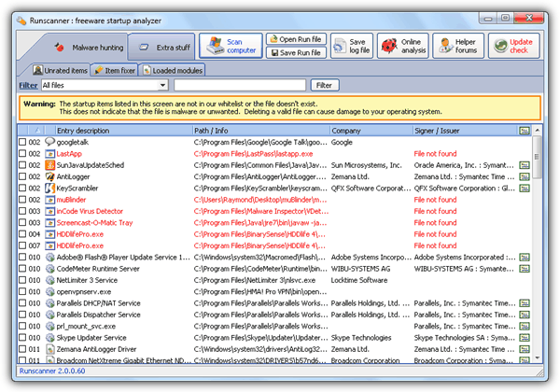This screenshot has width=560, height=392.
Task: Check the Screencast-O-Matic Tray checkbox
Action: coord(22,222)
